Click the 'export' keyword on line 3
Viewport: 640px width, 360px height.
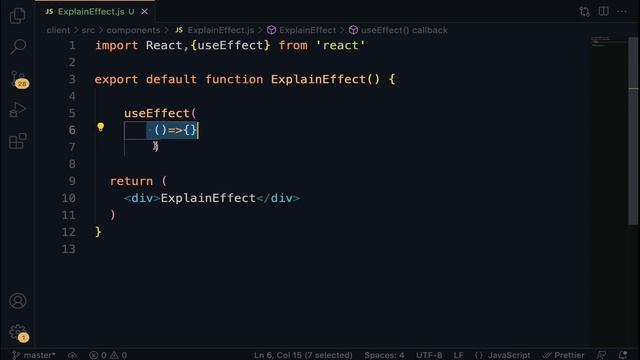tap(116, 79)
